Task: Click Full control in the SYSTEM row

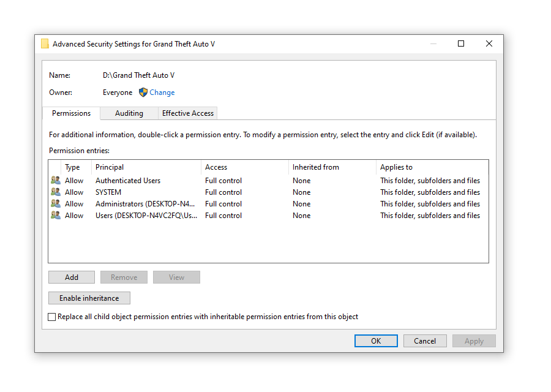Action: 223,192
